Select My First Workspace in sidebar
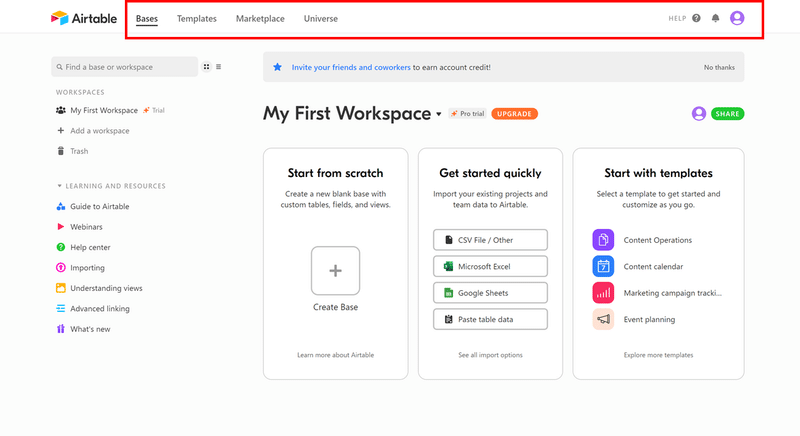The height and width of the screenshot is (436, 800). pos(104,110)
